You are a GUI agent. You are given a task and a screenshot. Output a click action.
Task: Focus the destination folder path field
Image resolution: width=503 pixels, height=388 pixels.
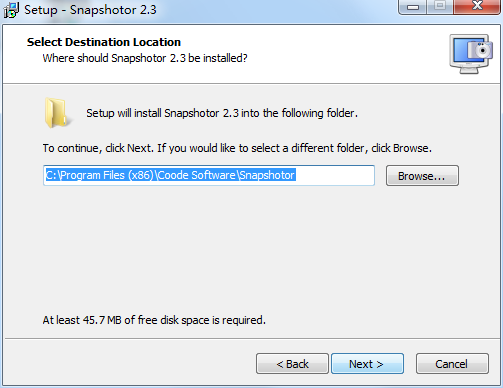[209, 175]
